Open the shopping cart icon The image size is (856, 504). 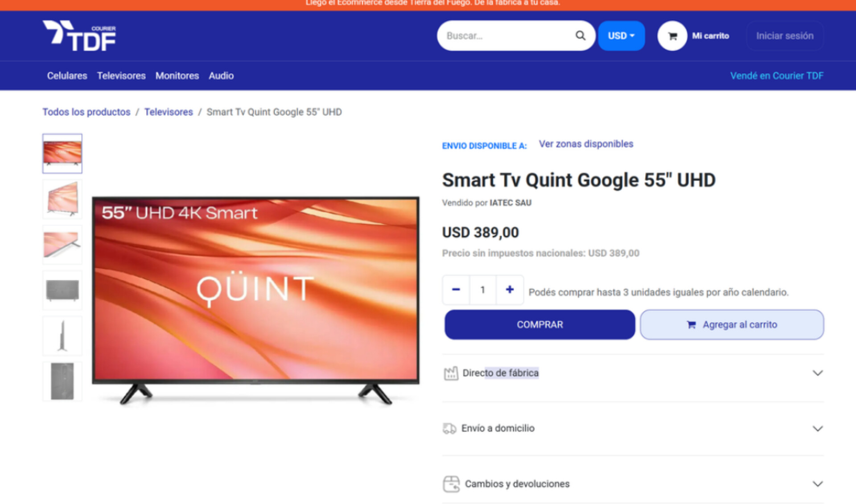coord(672,36)
